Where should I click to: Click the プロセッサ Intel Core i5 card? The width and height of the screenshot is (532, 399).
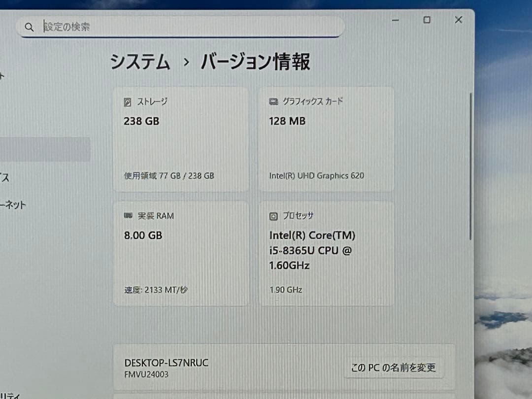[327, 253]
